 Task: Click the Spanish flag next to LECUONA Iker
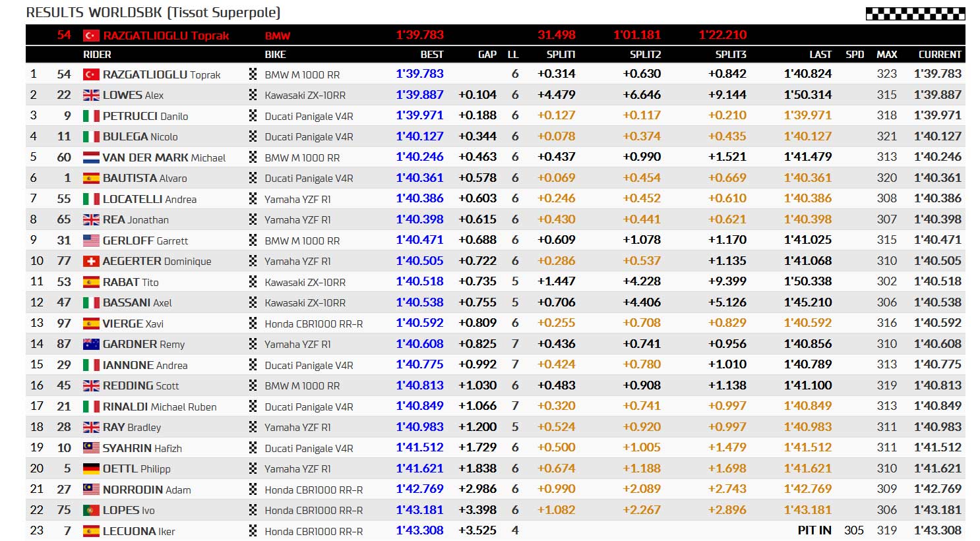click(91, 531)
